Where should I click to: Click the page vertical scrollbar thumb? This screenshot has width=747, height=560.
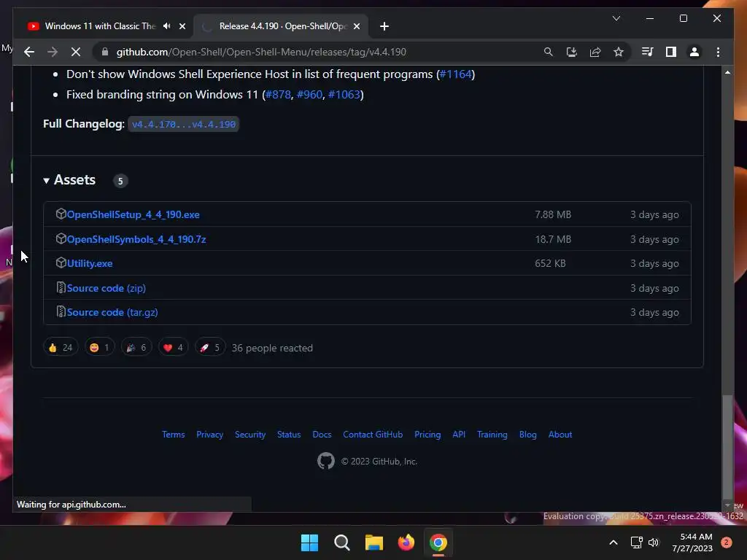click(x=727, y=447)
